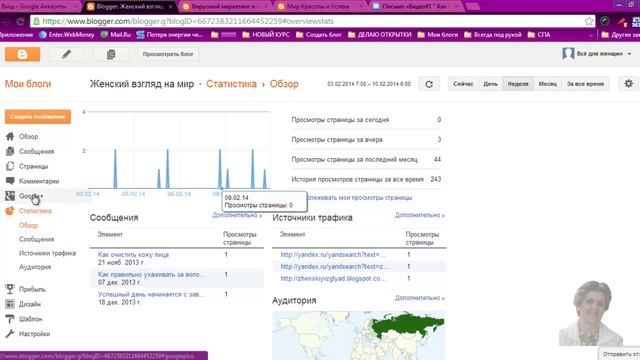Click the orange Blogger logo button
640x360 pixels.
coord(22,54)
